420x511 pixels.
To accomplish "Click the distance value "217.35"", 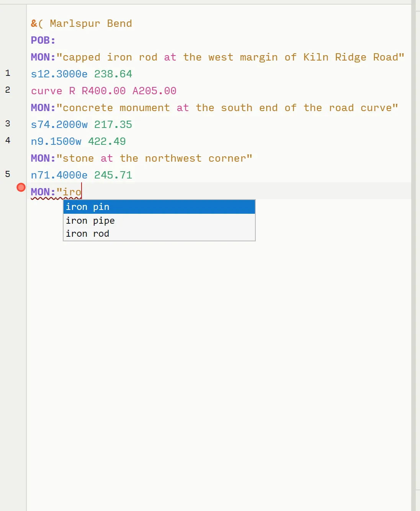I will (113, 124).
